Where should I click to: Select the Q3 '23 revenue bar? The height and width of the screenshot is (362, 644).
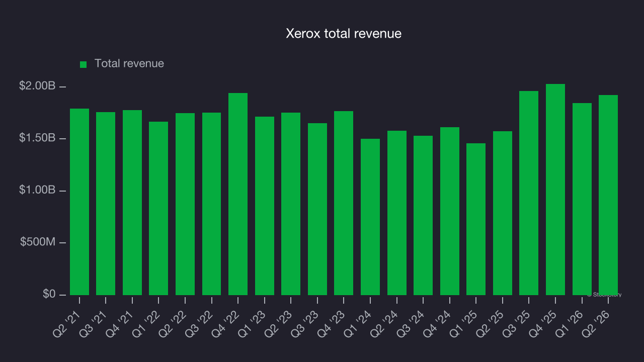(x=317, y=209)
